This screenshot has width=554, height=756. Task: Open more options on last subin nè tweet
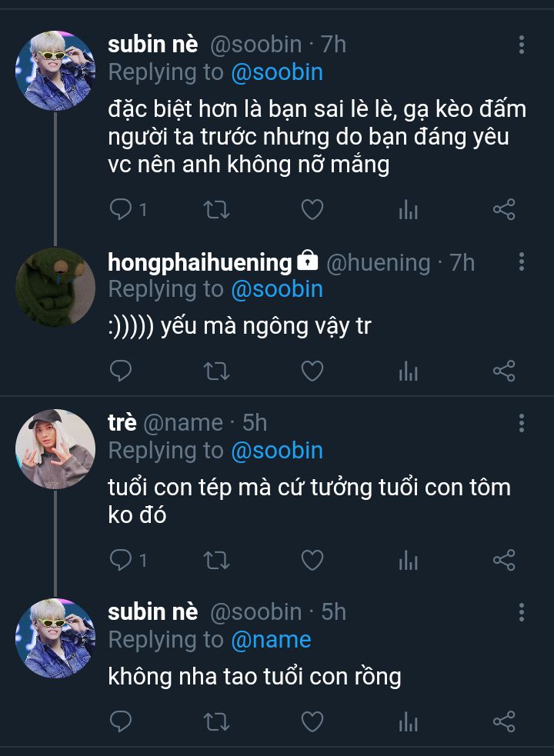tap(522, 612)
